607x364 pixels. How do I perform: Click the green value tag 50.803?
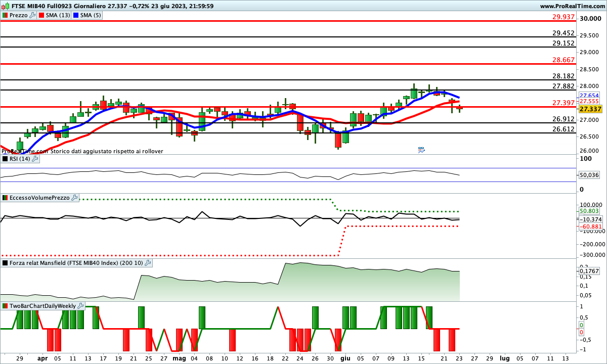click(x=589, y=211)
